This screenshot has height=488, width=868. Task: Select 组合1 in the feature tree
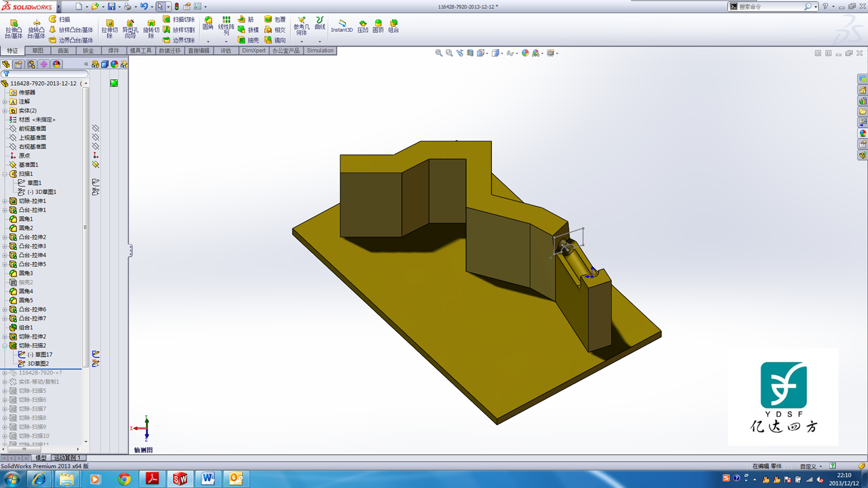pyautogui.click(x=21, y=328)
